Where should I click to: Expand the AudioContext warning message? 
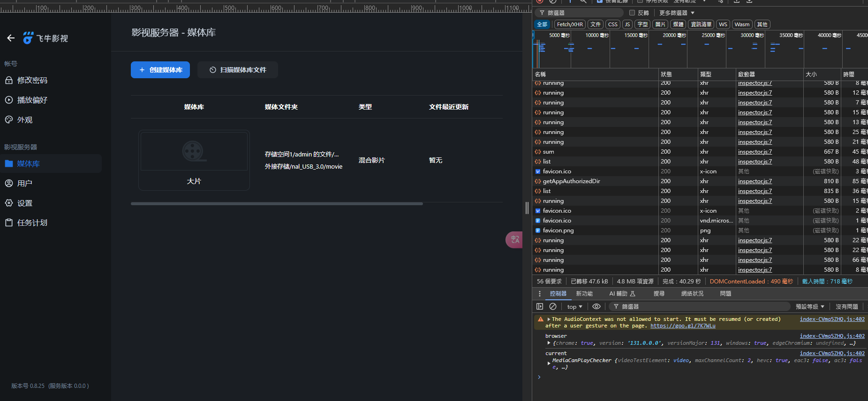(549, 319)
